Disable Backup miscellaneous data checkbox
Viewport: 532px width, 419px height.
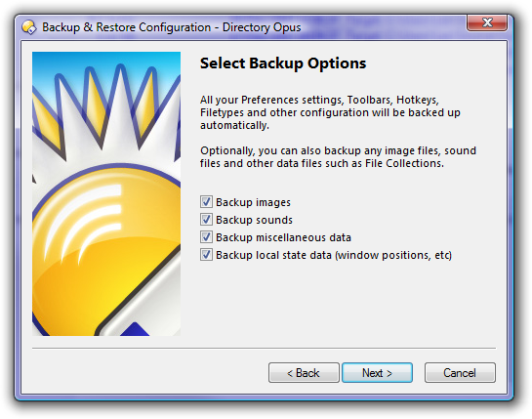pyautogui.click(x=206, y=237)
